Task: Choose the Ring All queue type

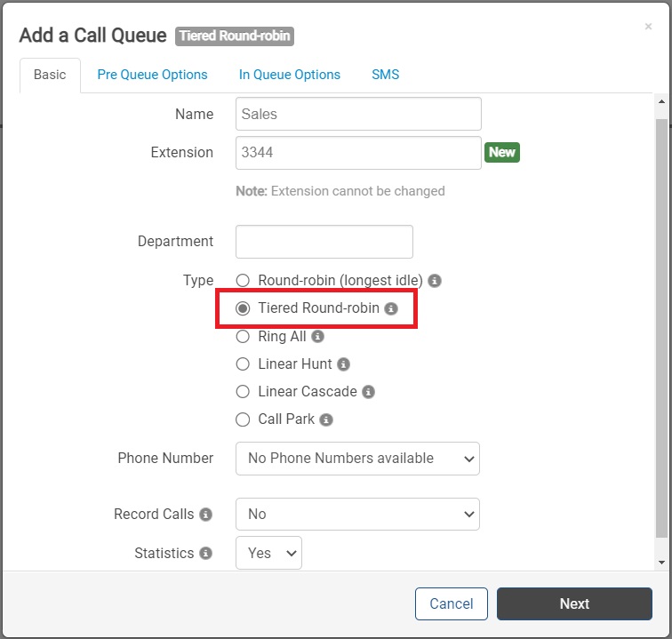Action: pos(243,337)
